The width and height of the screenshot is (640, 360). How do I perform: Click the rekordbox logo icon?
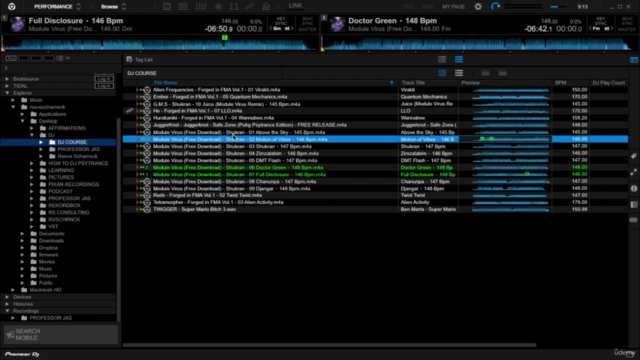11,7
